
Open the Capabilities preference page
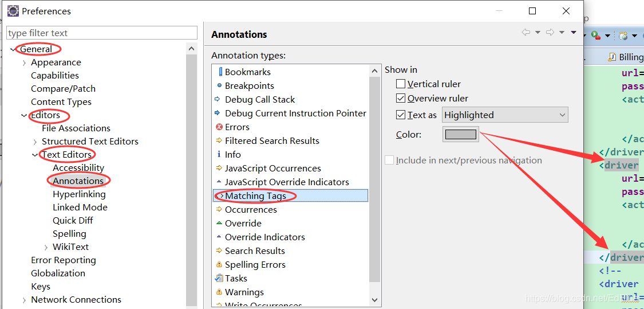54,75
